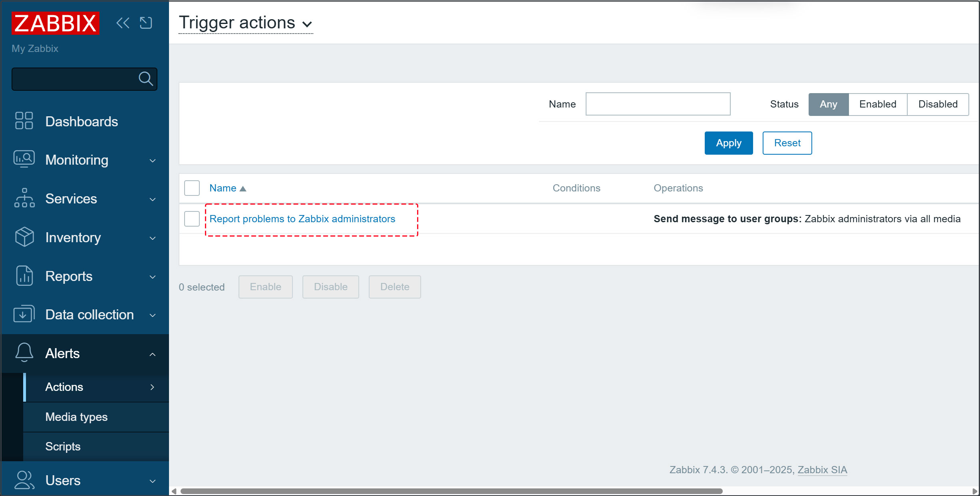
Task: Open the Media types submenu item
Action: [x=76, y=417]
